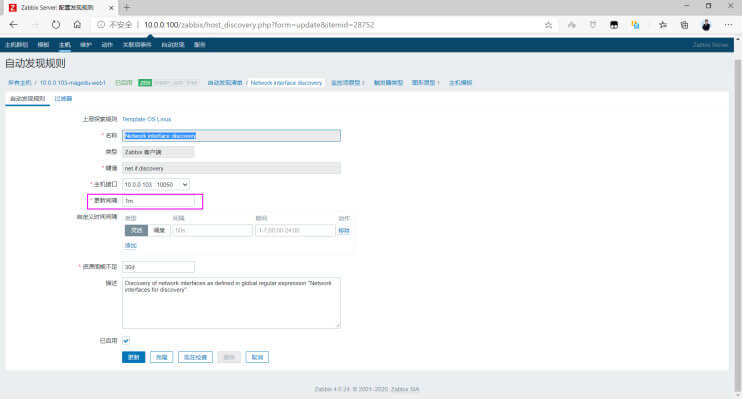The image size is (742, 399).
Task: Open the 维护 menu item
Action: tap(86, 45)
